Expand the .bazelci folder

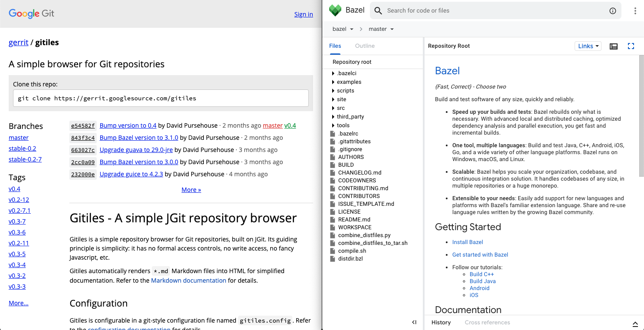click(333, 73)
